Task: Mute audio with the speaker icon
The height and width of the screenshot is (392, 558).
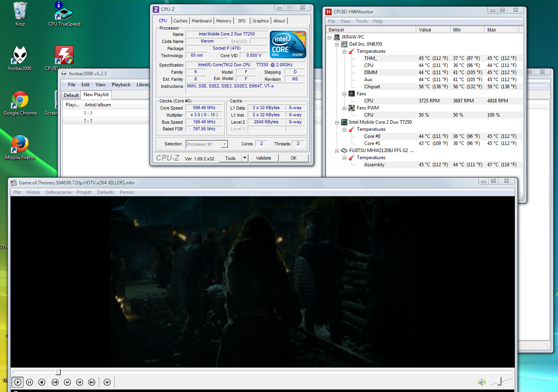Action: click(482, 382)
